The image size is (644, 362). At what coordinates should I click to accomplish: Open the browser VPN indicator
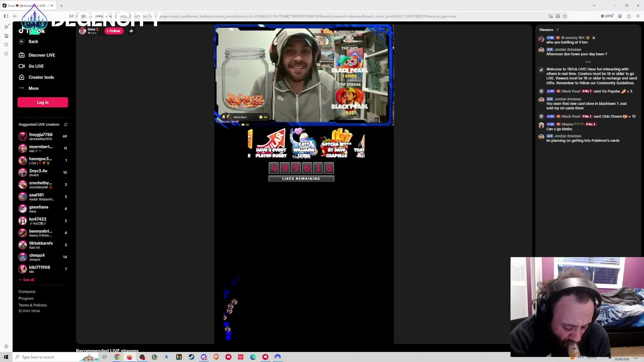tap(607, 17)
